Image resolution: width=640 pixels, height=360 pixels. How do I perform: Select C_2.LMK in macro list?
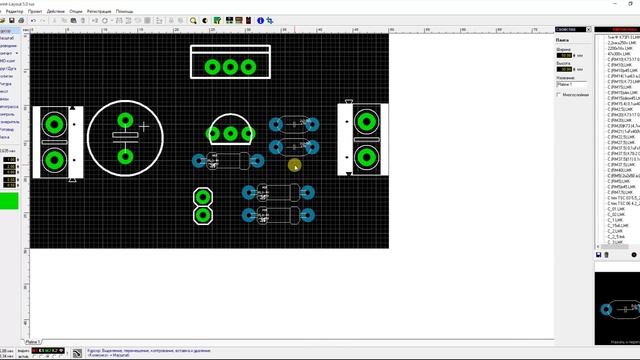click(x=615, y=231)
